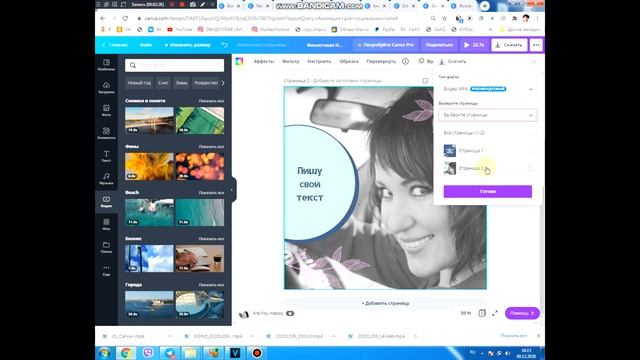
Task: Click the color palette icon on the toolbar
Action: (x=239, y=61)
